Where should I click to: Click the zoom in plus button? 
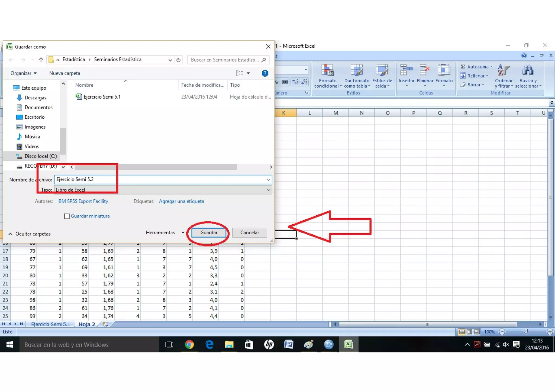(550, 332)
